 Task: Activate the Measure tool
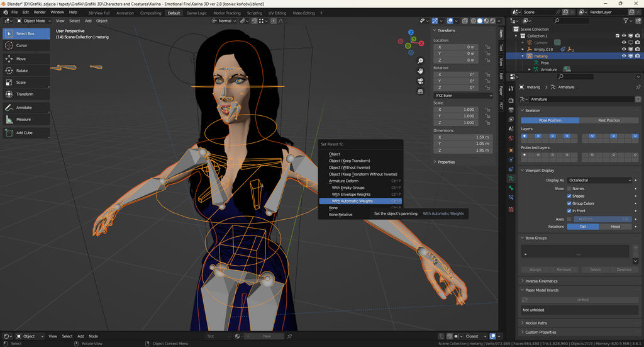[x=25, y=119]
